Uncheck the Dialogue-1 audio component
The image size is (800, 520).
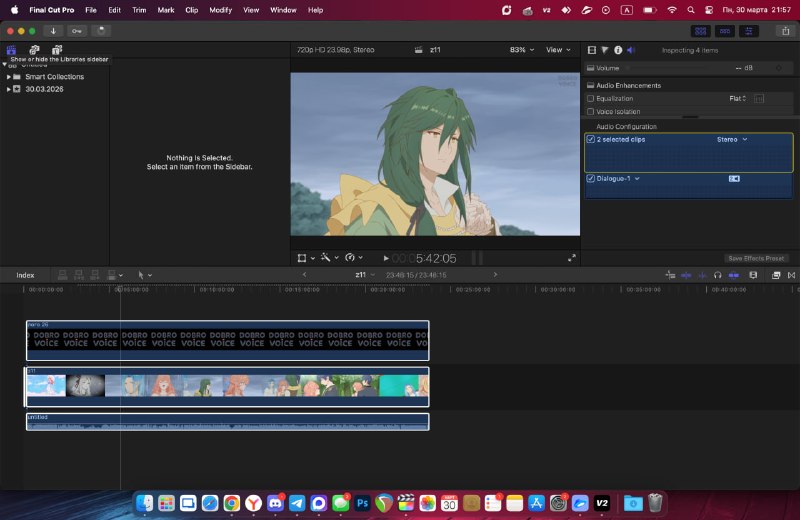590,179
